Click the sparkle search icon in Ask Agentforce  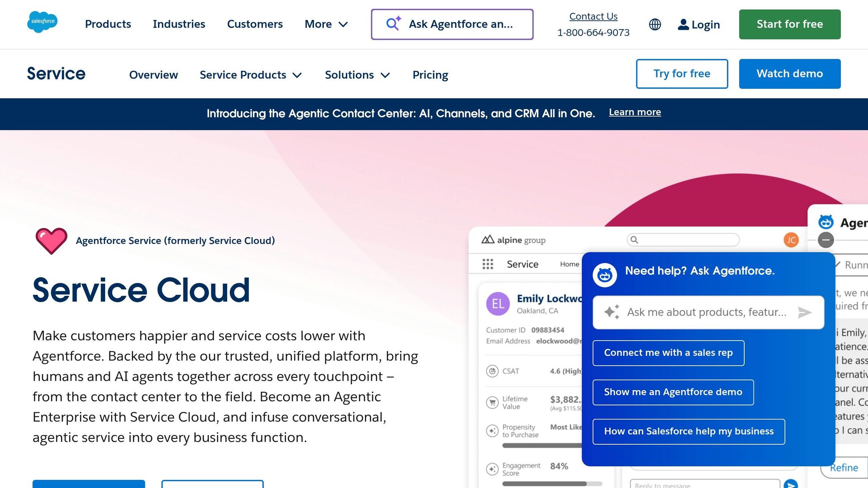pos(393,24)
